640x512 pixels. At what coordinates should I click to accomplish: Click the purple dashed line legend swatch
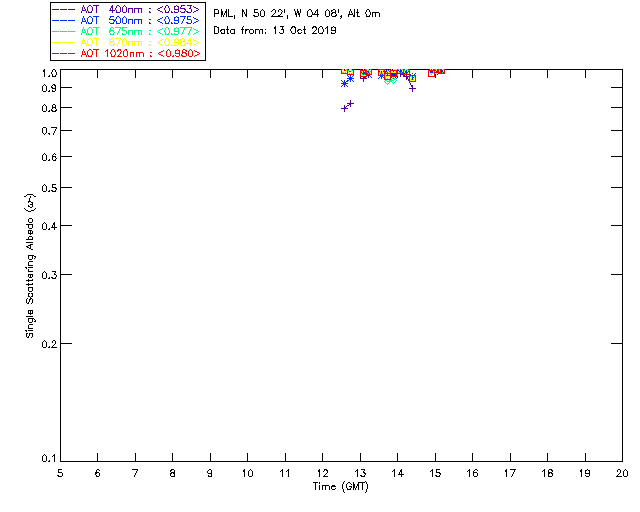click(64, 9)
